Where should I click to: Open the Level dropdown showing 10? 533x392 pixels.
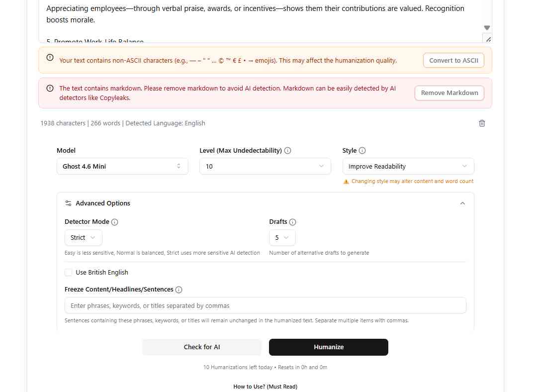point(265,166)
